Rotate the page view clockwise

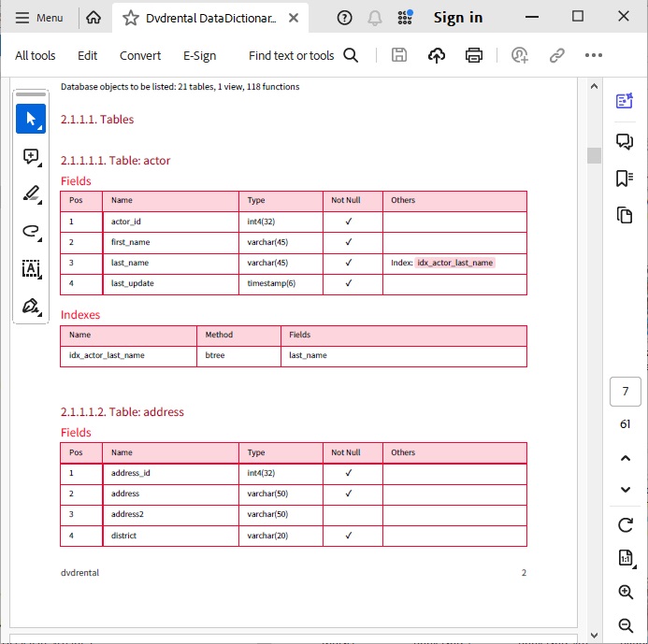pos(626,525)
